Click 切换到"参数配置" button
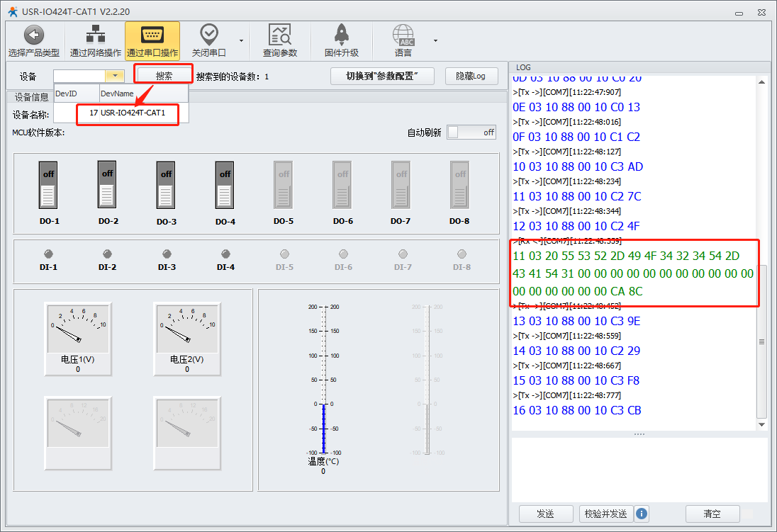The height and width of the screenshot is (532, 777). [382, 76]
